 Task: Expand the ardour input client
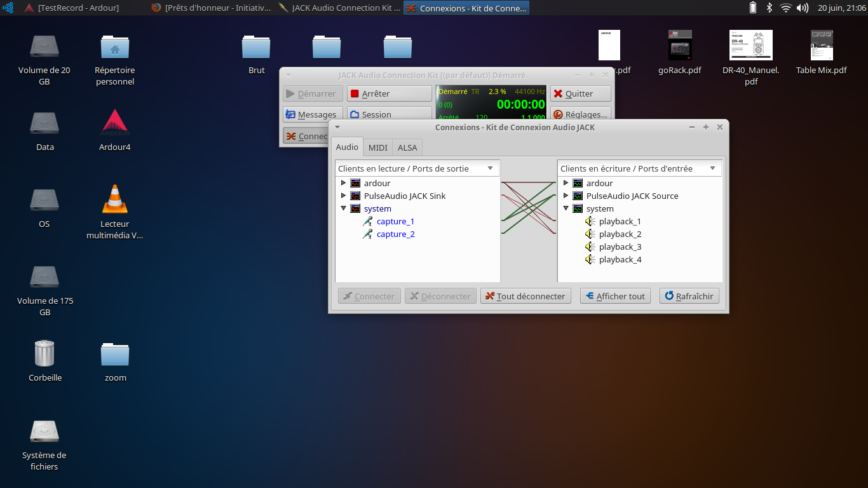tap(566, 183)
